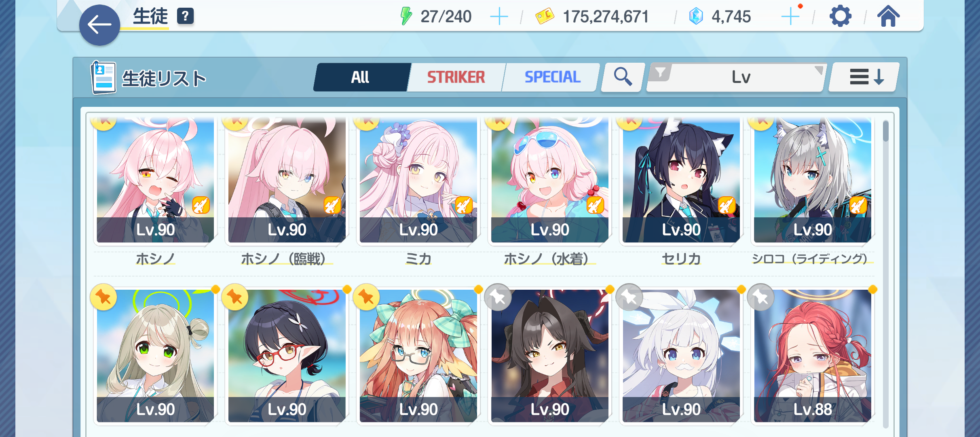Open the filter funnel on the sort box
The width and height of the screenshot is (980, 437).
pyautogui.click(x=660, y=73)
